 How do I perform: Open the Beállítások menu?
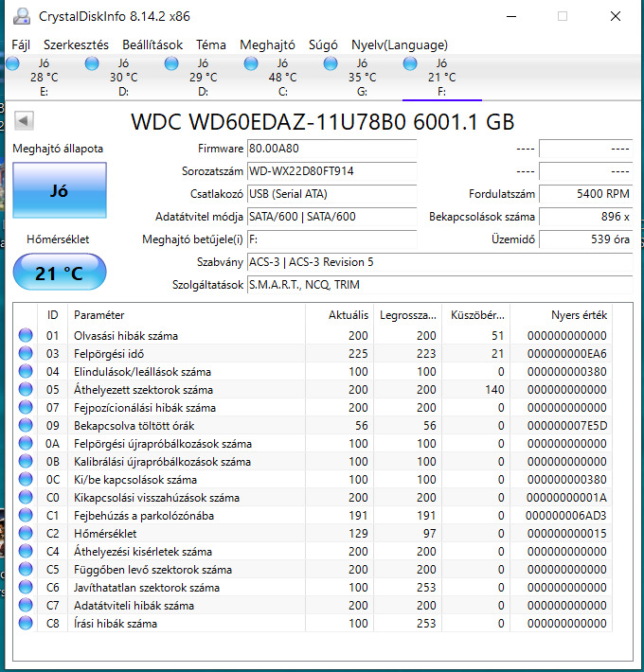pos(152,45)
